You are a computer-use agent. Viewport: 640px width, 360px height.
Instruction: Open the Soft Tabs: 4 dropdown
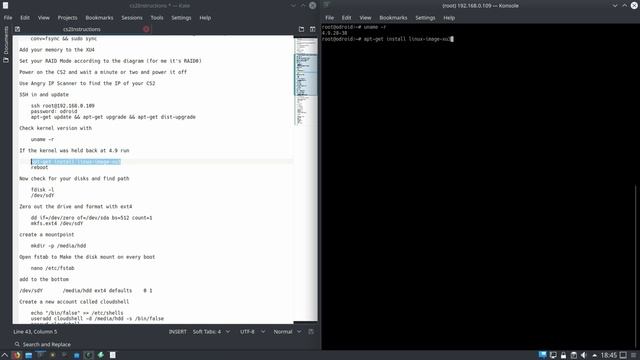click(211, 332)
